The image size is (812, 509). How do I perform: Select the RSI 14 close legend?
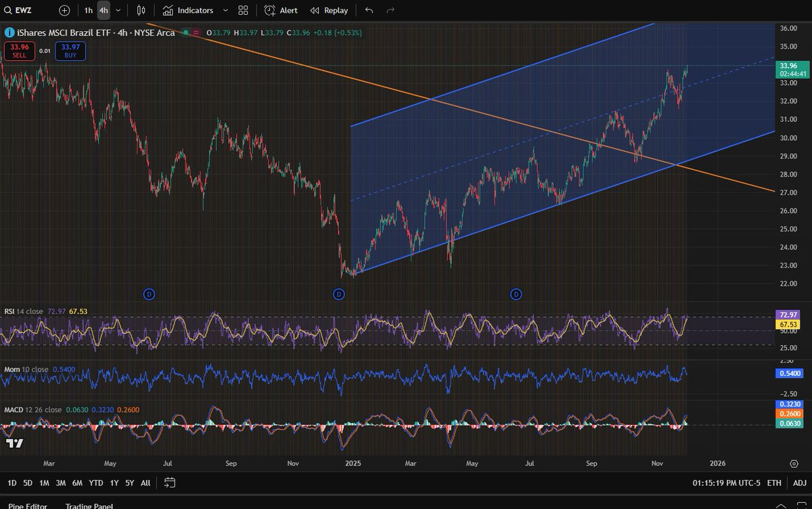(x=24, y=311)
